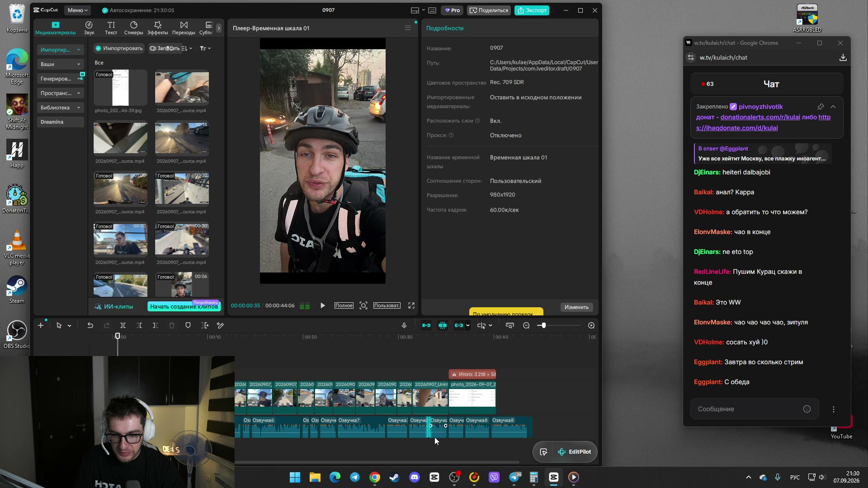Switch to the Эффекты tab
This screenshot has width=868, height=488.
[157, 28]
